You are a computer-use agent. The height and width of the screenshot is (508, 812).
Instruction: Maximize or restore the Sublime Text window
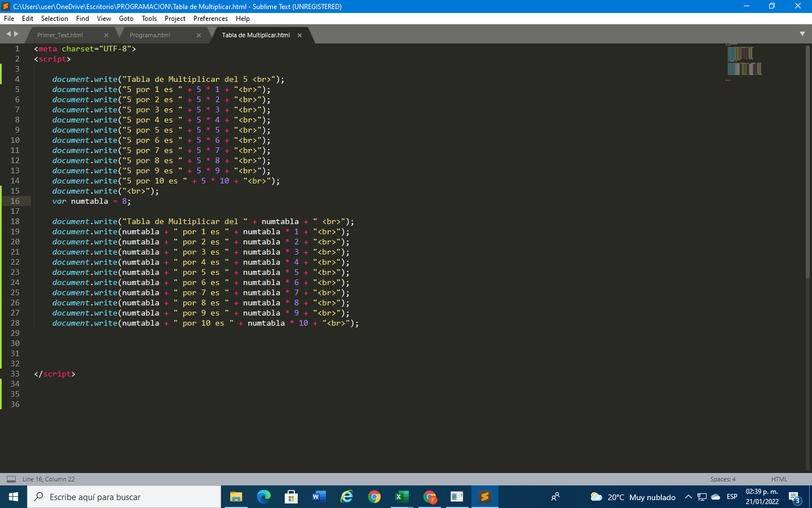click(x=772, y=6)
